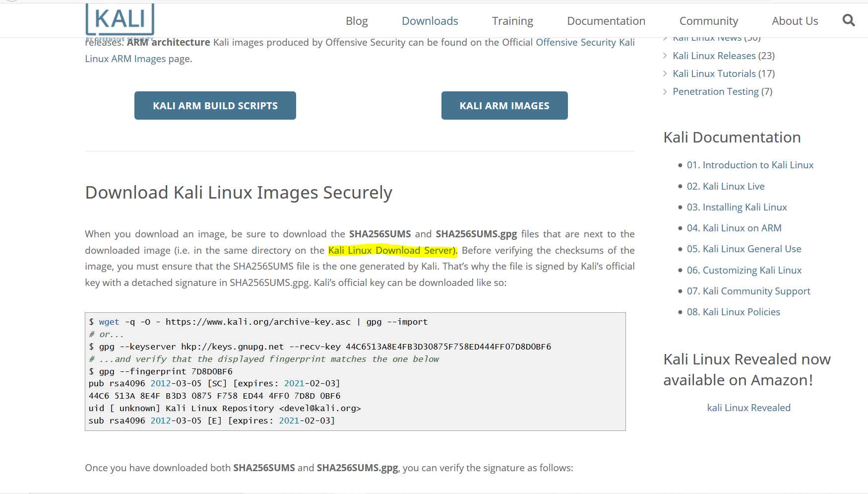Click the fingerprint line starting 44C6 513A
This screenshot has width=868, height=494.
[215, 396]
